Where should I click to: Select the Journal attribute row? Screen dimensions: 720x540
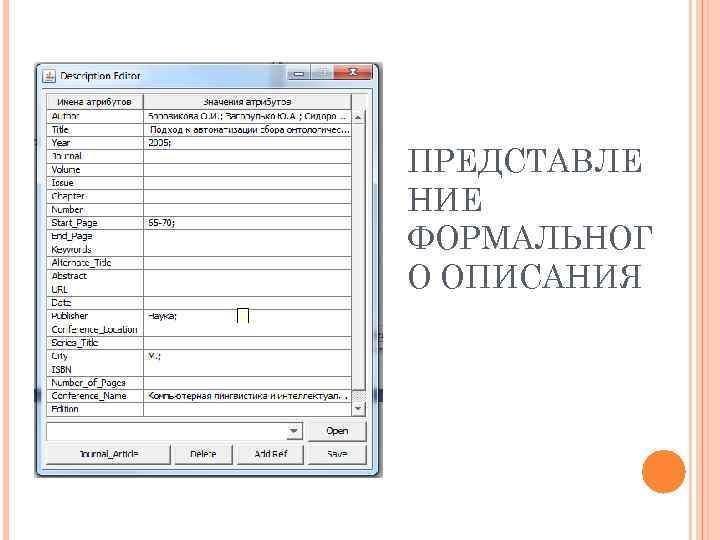(x=199, y=156)
